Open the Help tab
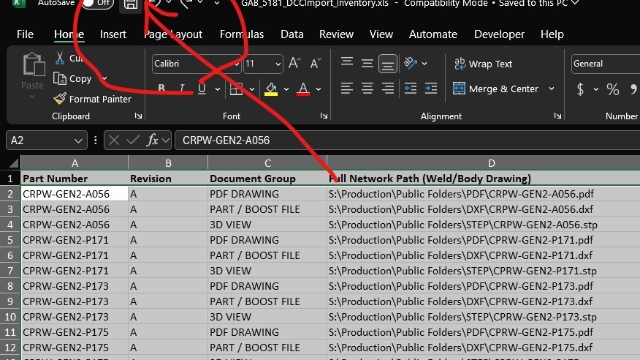Screen dimensions: 640x360 tap(552, 34)
